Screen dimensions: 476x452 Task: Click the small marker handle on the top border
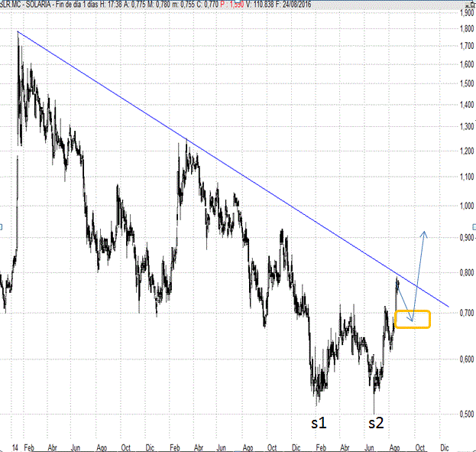[x=238, y=2]
